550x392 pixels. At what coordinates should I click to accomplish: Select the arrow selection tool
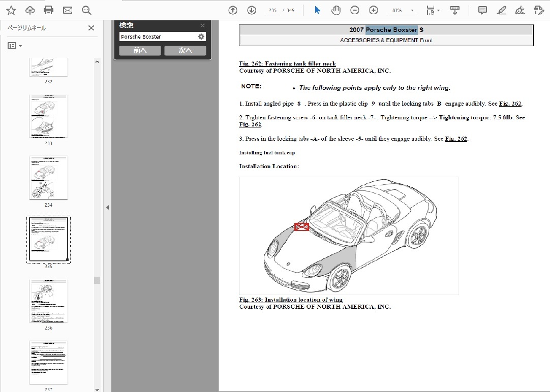pyautogui.click(x=317, y=10)
